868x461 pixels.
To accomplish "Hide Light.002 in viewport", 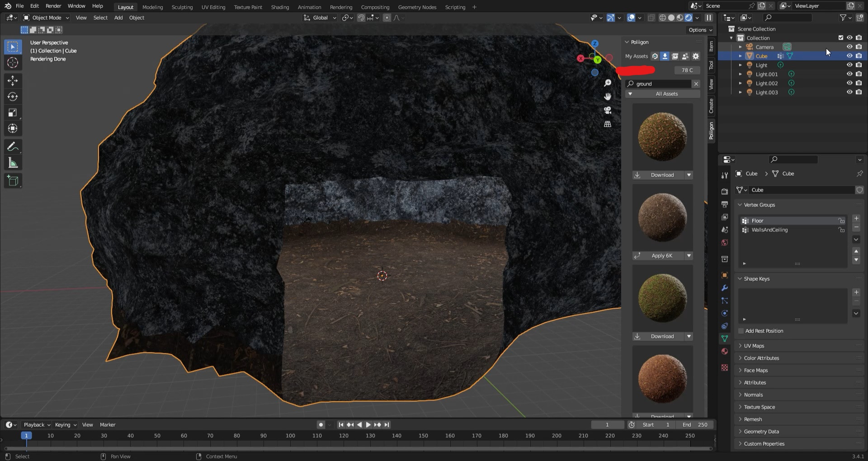I will [x=849, y=83].
